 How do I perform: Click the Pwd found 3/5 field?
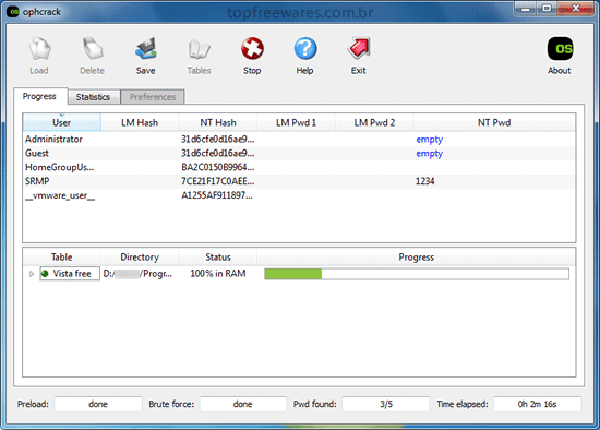[x=386, y=404]
